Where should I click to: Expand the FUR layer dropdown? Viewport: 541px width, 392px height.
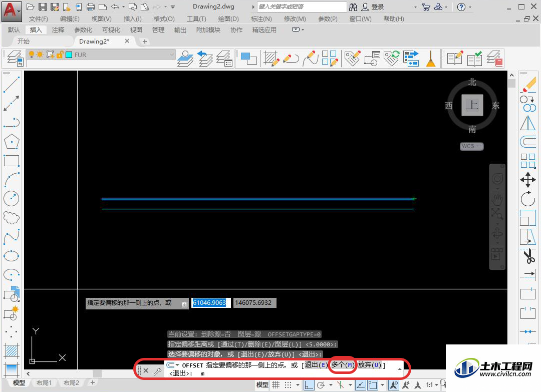coord(171,55)
